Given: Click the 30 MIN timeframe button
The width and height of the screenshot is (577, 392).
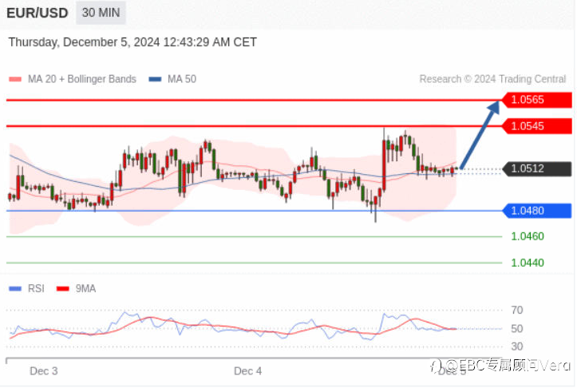Looking at the screenshot, I should coord(101,13).
